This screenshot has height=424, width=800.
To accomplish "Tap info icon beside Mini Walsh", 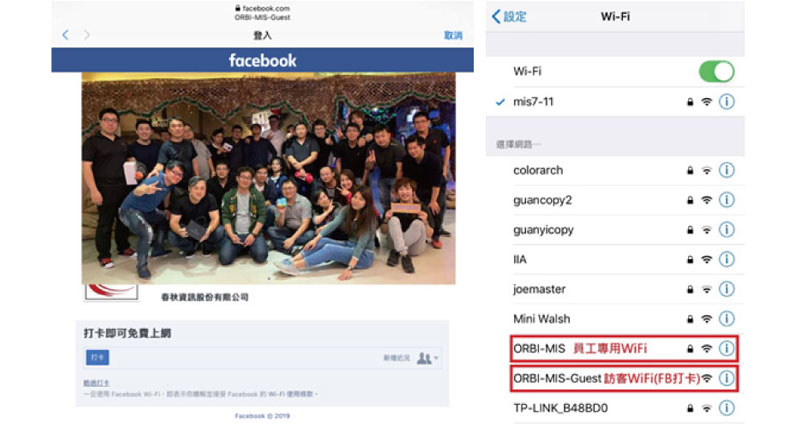I will pos(727,319).
